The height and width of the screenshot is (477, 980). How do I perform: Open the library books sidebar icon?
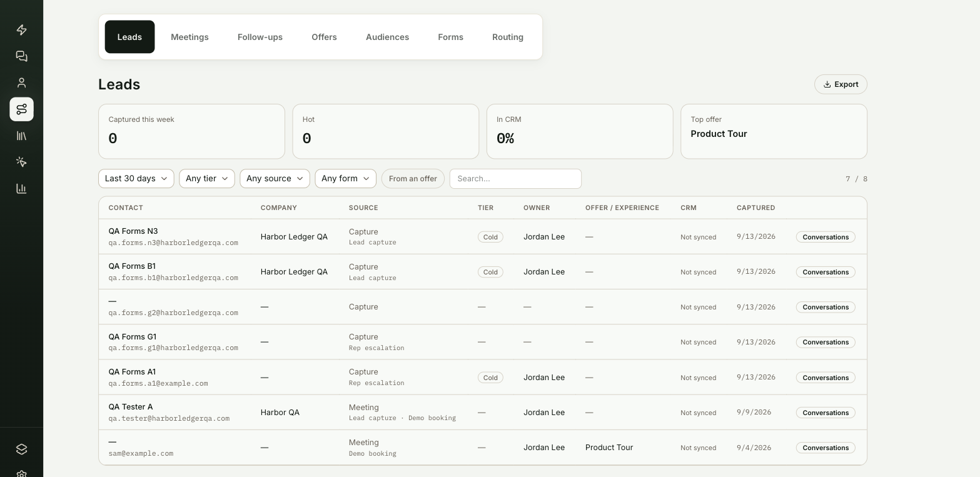21,136
